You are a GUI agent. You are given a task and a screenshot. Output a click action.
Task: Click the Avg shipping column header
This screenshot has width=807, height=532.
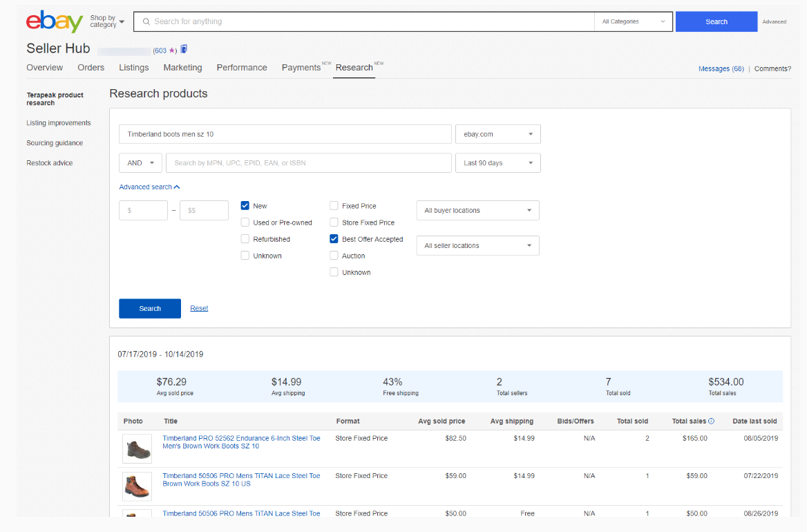tap(511, 421)
